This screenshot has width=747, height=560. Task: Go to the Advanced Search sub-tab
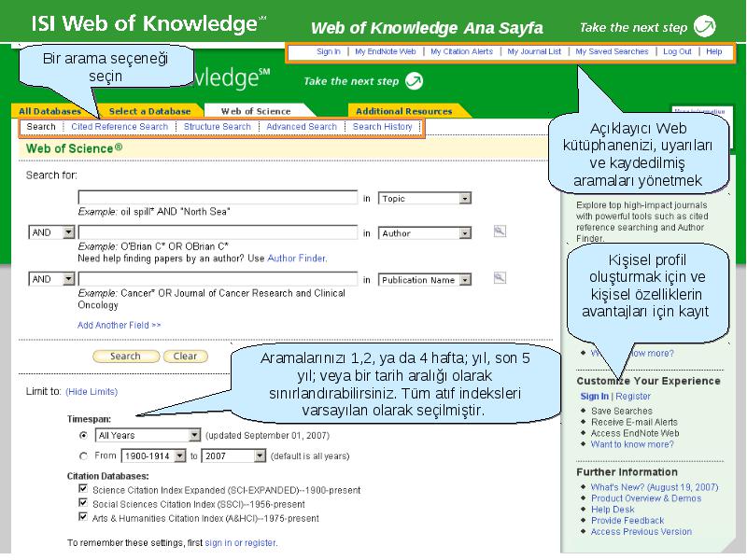[302, 127]
